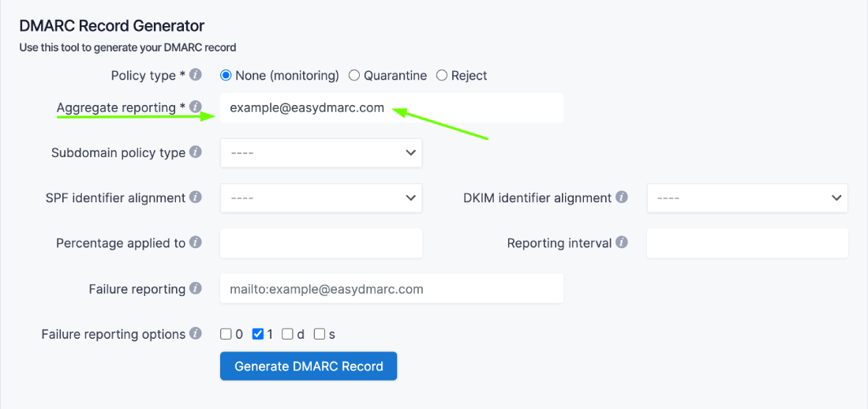
Task: Open DKIM identifier alignment dropdown
Action: [747, 198]
